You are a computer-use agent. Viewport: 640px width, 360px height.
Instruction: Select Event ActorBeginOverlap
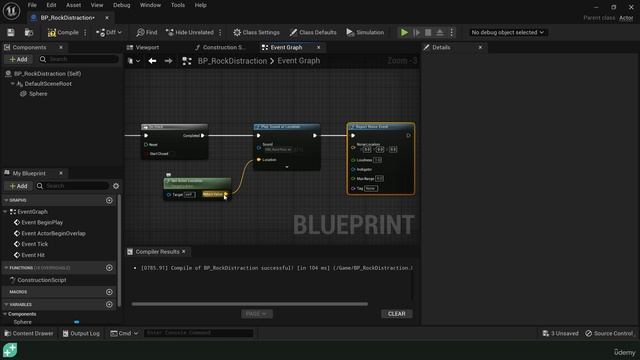[x=53, y=233]
